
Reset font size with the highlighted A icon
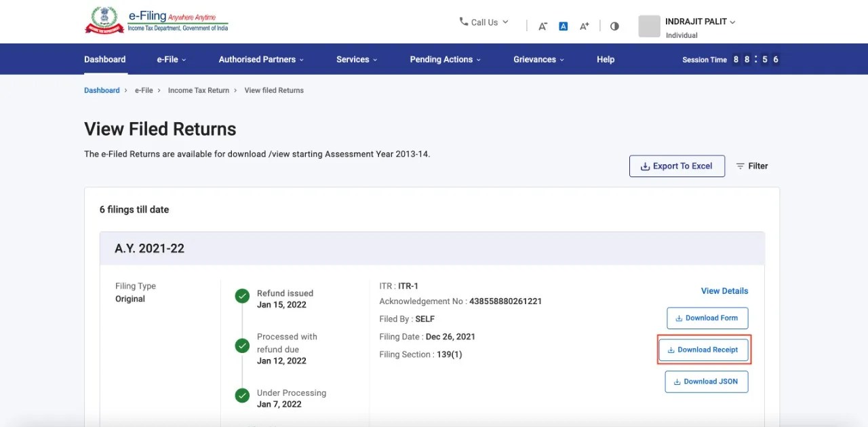(x=563, y=26)
